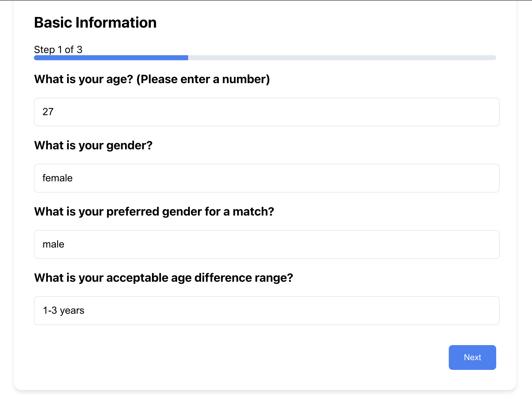532x416 pixels.
Task: Click the "(Please enter a number)" hint text
Action: tap(203, 79)
